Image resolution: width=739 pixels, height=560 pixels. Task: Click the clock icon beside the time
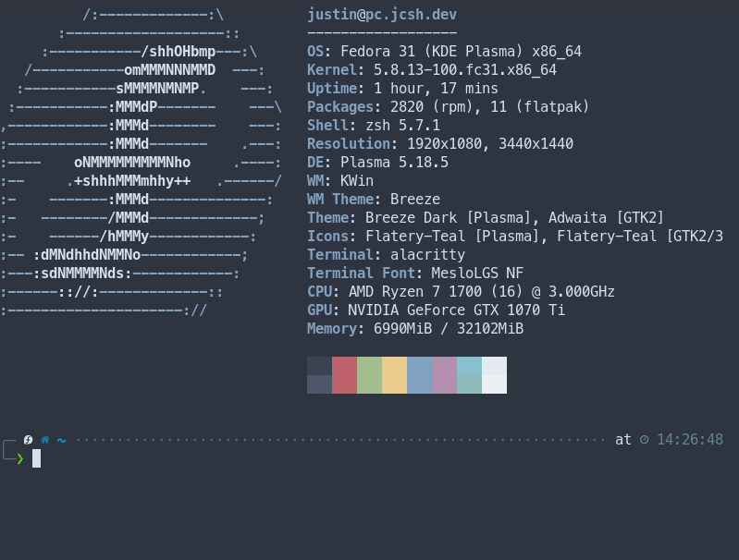645,440
